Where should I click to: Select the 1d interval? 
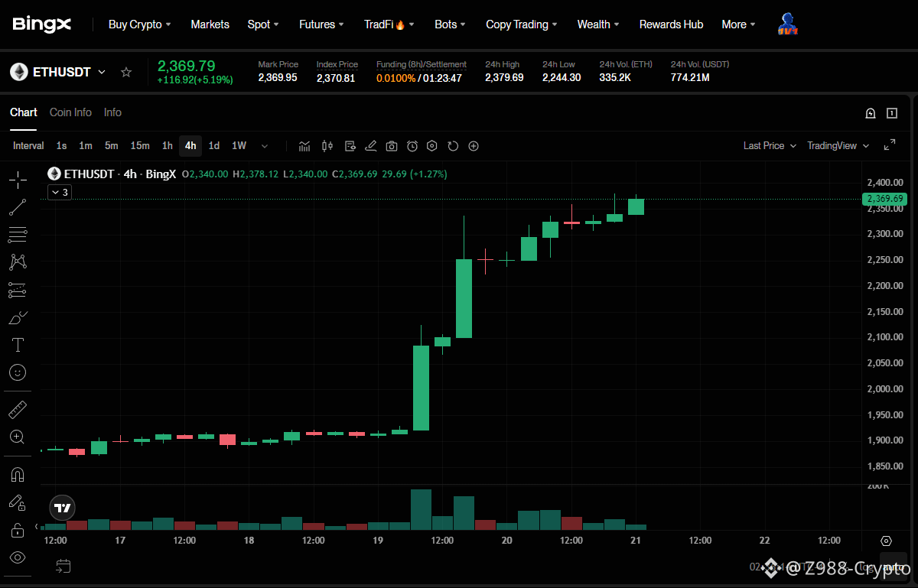coord(214,146)
